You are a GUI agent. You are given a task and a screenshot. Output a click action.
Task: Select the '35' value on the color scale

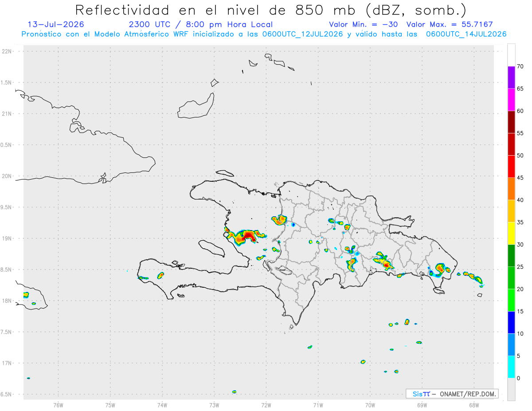[520, 223]
